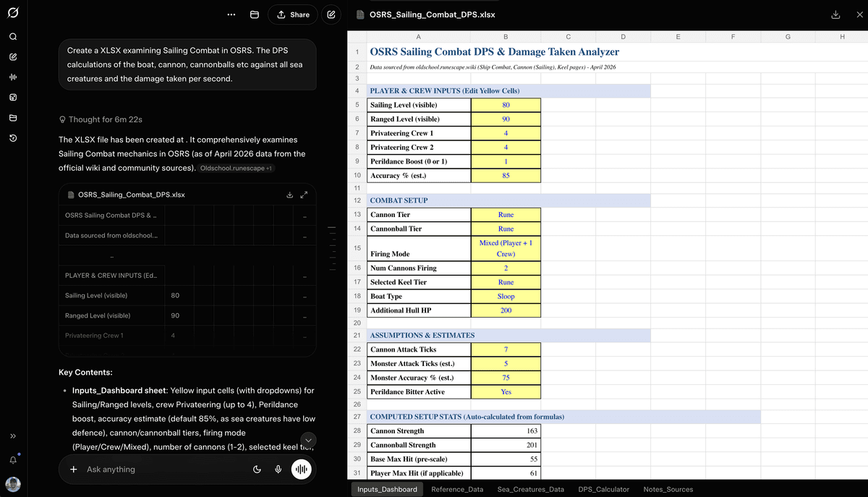
Task: Click the moon icon in the input bar
Action: 257,470
